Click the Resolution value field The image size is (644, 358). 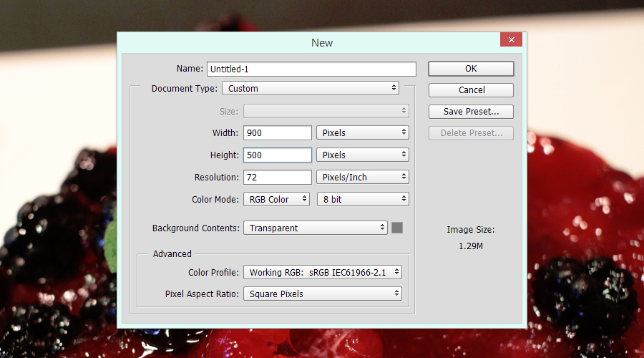pos(278,178)
